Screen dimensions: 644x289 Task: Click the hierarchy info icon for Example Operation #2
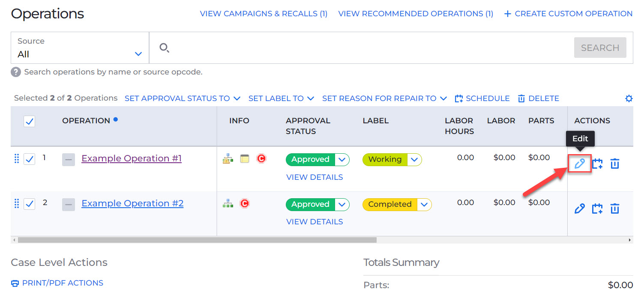pyautogui.click(x=228, y=203)
